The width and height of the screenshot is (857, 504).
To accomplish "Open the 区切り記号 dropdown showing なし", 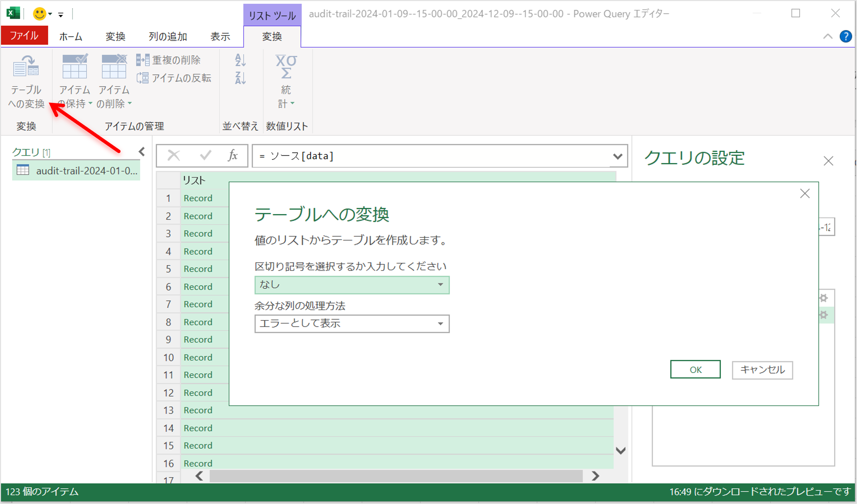I will pos(352,285).
